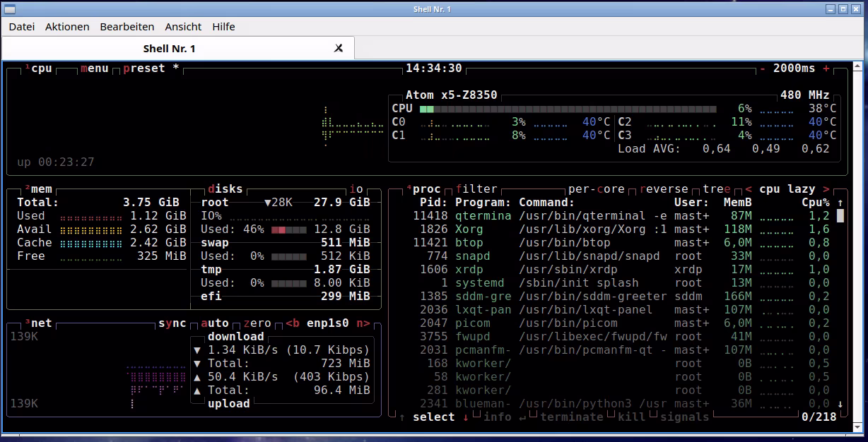This screenshot has height=442, width=868.
Task: Toggle reverse sorting of processes
Action: (x=664, y=189)
